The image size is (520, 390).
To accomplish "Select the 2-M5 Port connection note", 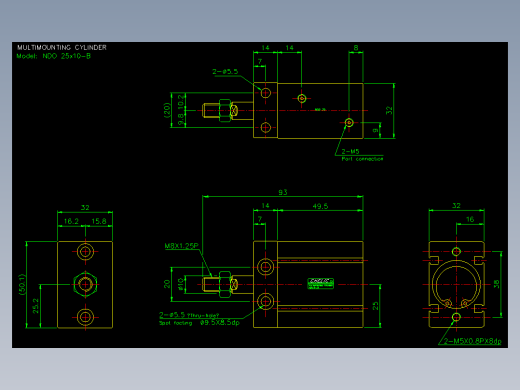I will pyautogui.click(x=362, y=155).
